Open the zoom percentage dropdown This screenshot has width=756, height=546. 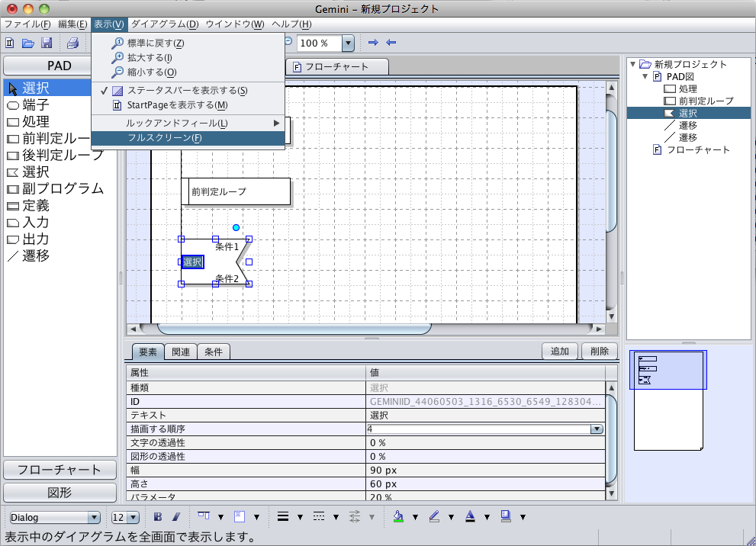[x=348, y=43]
